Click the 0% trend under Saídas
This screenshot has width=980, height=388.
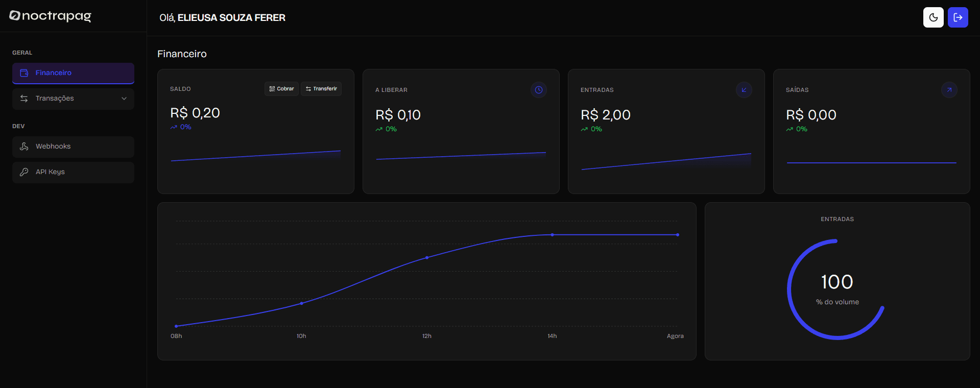coord(797,129)
